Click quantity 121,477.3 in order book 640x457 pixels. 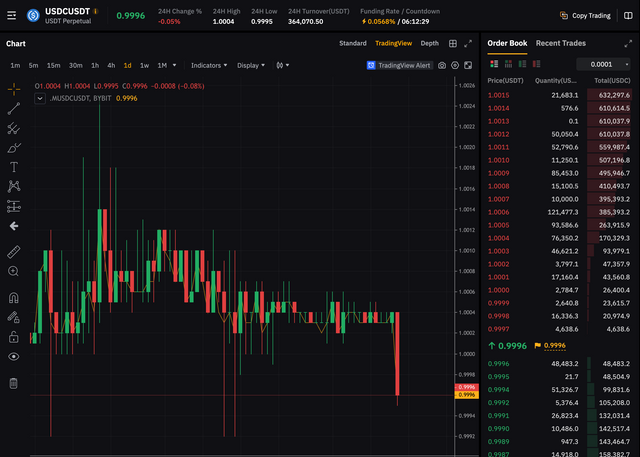click(562, 212)
